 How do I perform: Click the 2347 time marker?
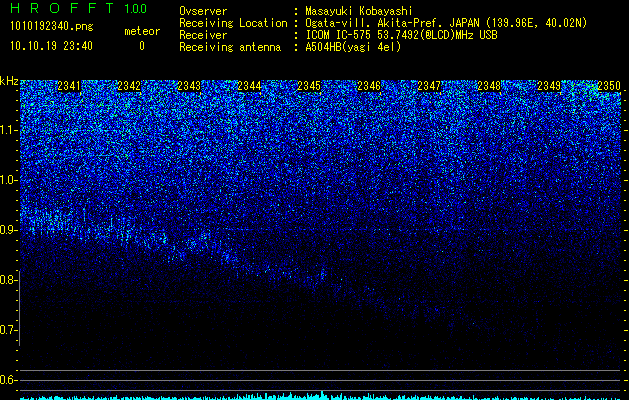(x=429, y=86)
